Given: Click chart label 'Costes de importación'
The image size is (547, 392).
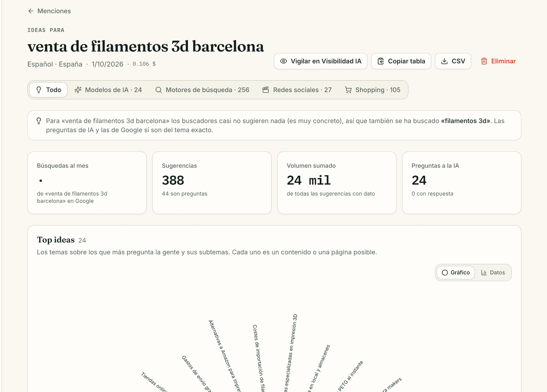Looking at the screenshot, I should click(x=259, y=358).
